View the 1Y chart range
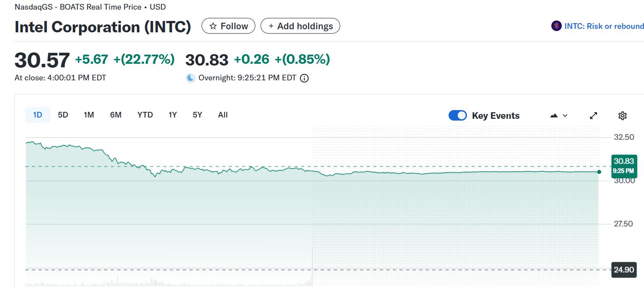 [x=173, y=115]
